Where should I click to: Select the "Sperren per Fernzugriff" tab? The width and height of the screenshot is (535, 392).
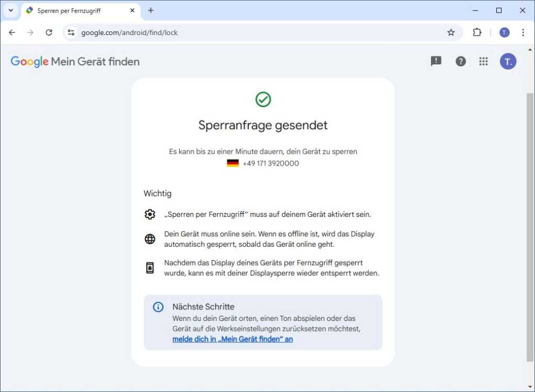pyautogui.click(x=73, y=10)
